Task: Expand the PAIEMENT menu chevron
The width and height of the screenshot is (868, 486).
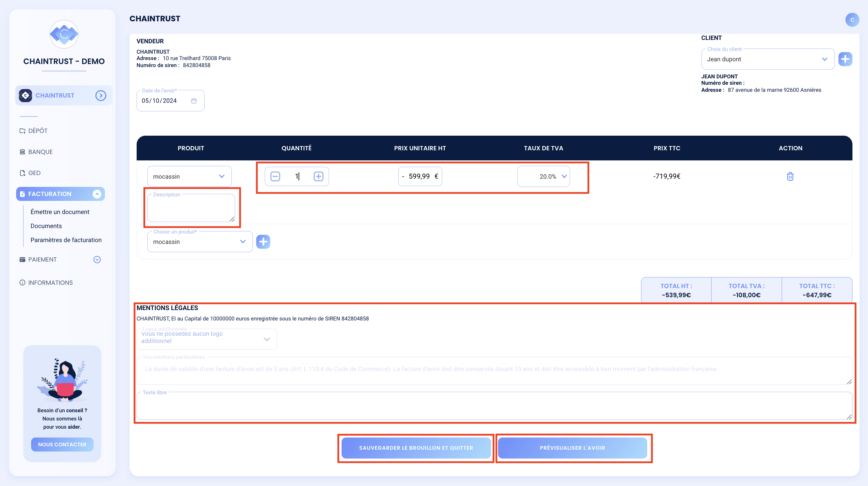Action: (97, 260)
